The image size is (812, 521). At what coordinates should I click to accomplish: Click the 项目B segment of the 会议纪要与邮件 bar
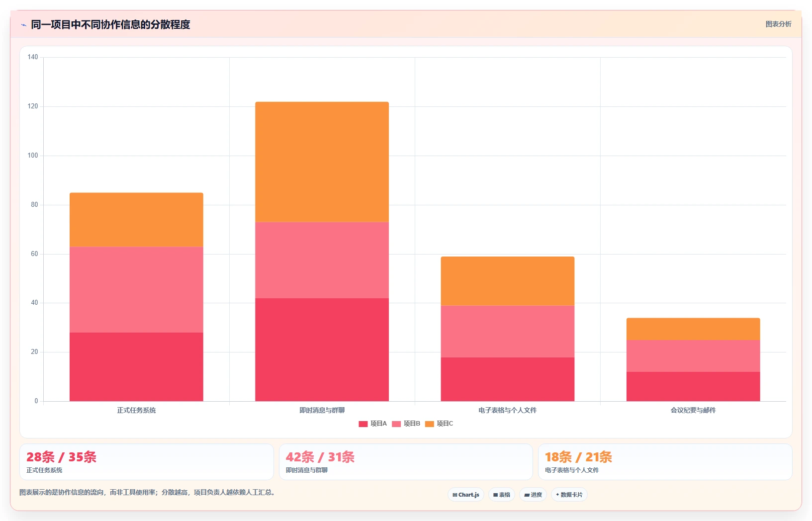(x=693, y=356)
